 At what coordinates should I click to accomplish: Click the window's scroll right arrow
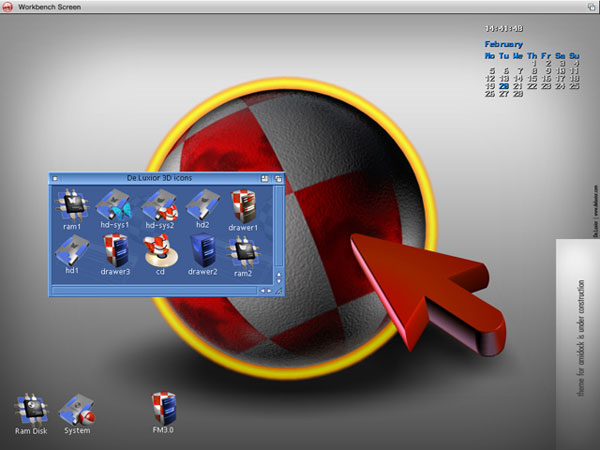click(269, 291)
